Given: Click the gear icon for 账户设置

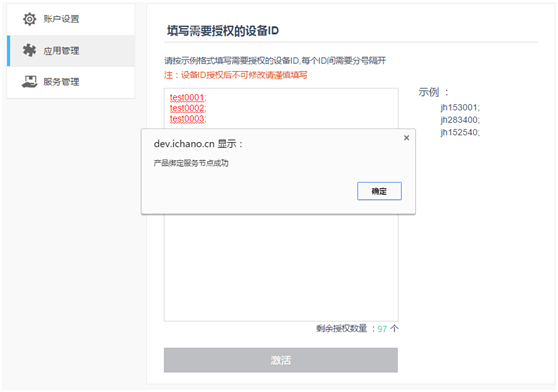Looking at the screenshot, I should tap(30, 19).
